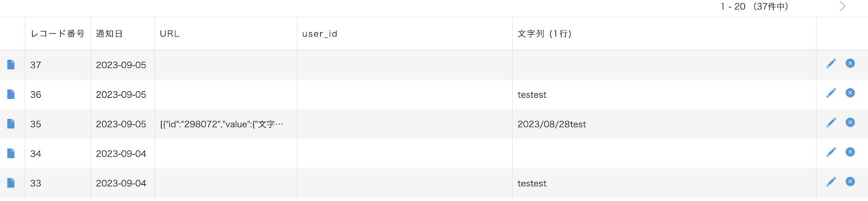
Task: Sort by the レコード番号 column header
Action: click(x=58, y=34)
